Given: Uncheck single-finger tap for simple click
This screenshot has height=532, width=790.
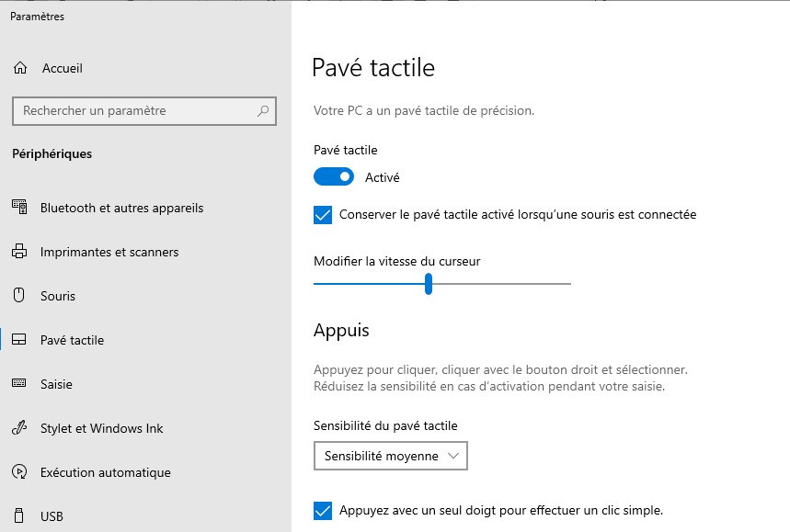Looking at the screenshot, I should (x=323, y=511).
